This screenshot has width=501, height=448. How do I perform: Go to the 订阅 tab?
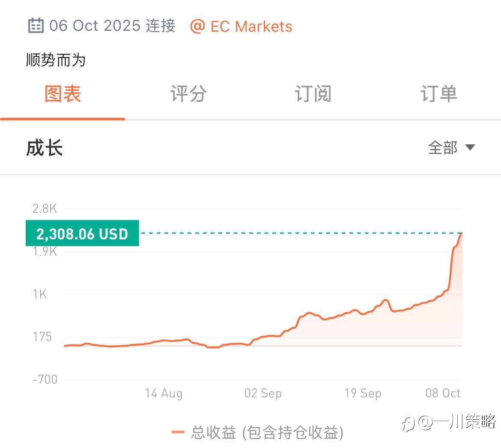pos(313,94)
